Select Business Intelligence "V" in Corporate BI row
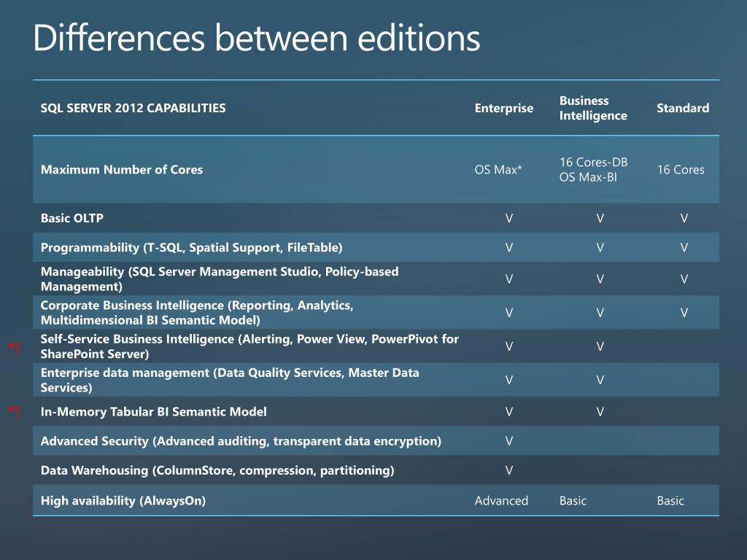 coord(600,313)
